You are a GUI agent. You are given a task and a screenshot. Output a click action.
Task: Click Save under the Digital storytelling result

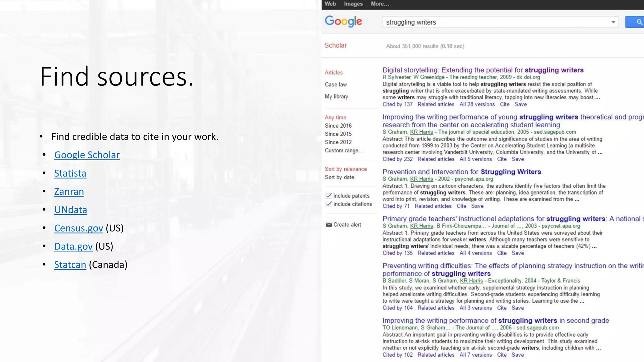[521, 104]
